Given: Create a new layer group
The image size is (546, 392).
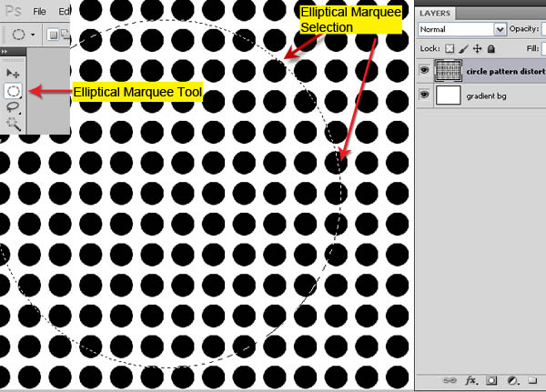Looking at the screenshot, I should click(533, 380).
